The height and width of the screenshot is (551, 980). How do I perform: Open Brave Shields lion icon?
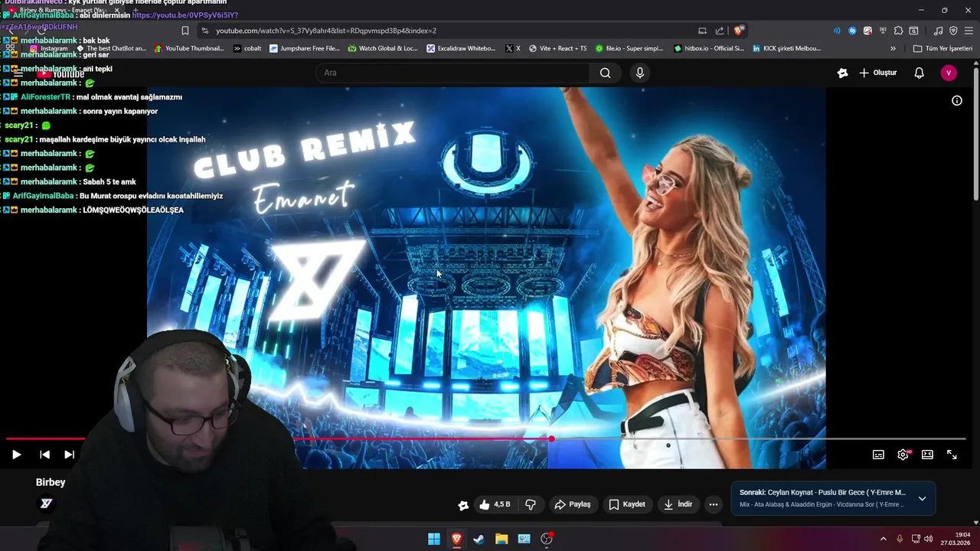[738, 31]
